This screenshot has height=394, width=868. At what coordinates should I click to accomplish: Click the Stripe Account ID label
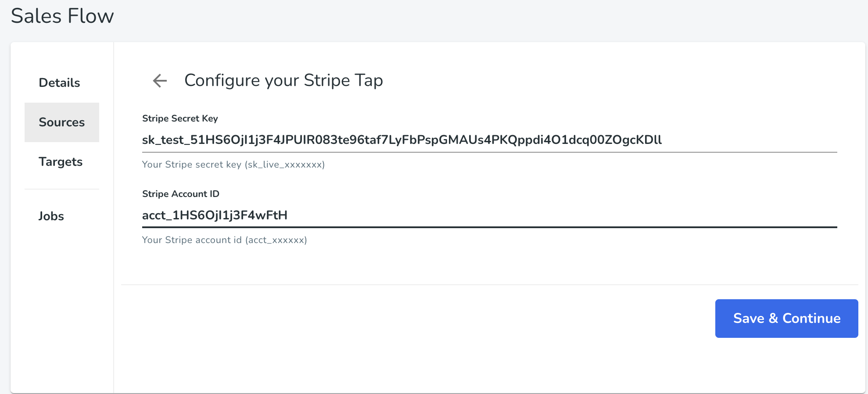[x=181, y=194]
